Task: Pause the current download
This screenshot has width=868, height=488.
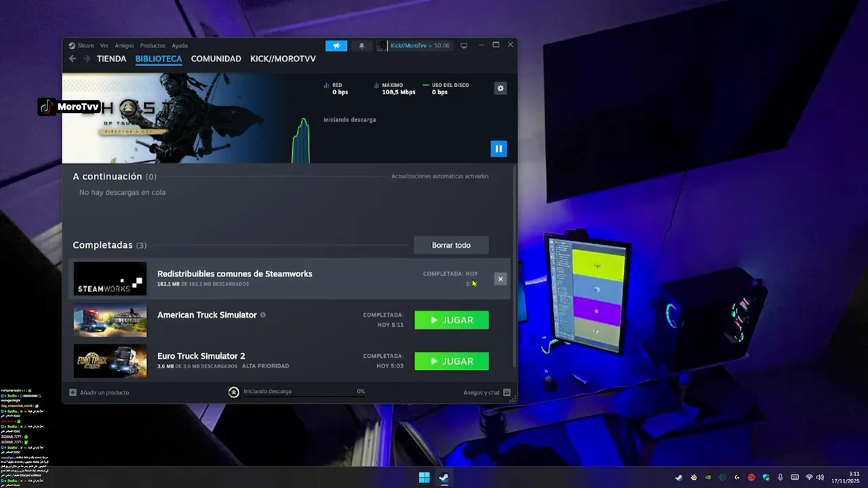Action: tap(498, 148)
